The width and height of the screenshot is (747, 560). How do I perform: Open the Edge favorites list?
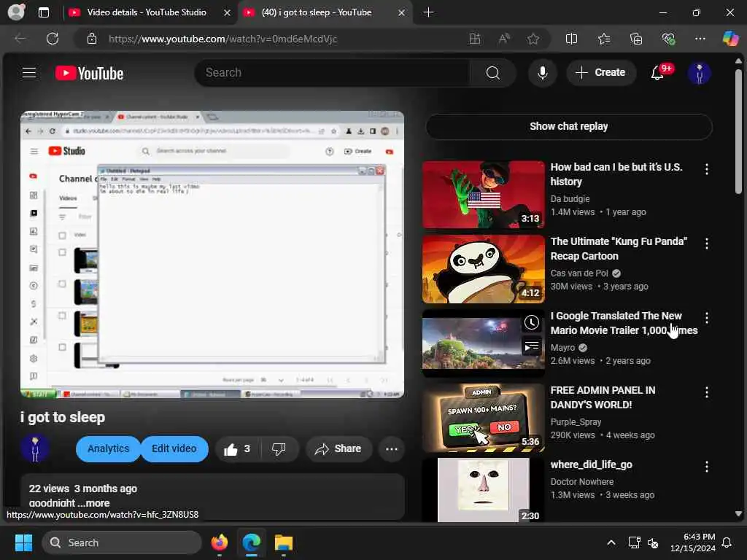pos(603,39)
